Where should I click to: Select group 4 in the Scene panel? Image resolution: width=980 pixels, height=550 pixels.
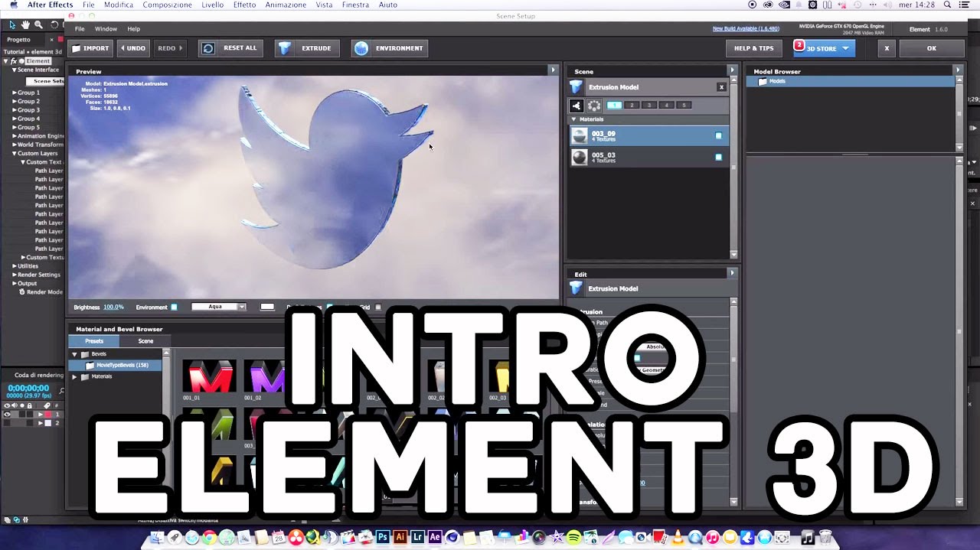pyautogui.click(x=667, y=105)
